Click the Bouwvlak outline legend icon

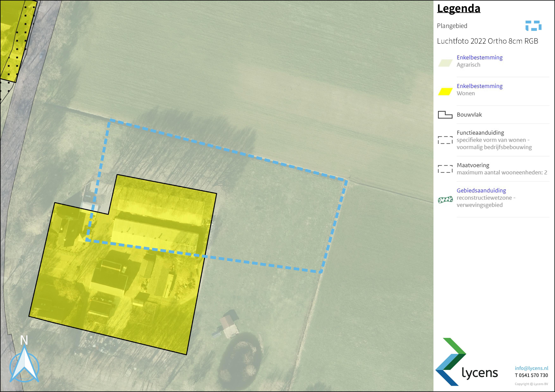point(445,115)
